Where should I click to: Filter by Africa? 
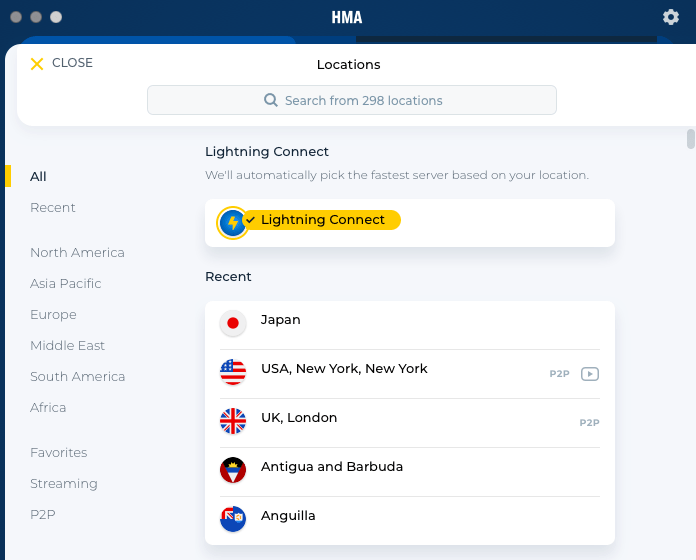48,407
